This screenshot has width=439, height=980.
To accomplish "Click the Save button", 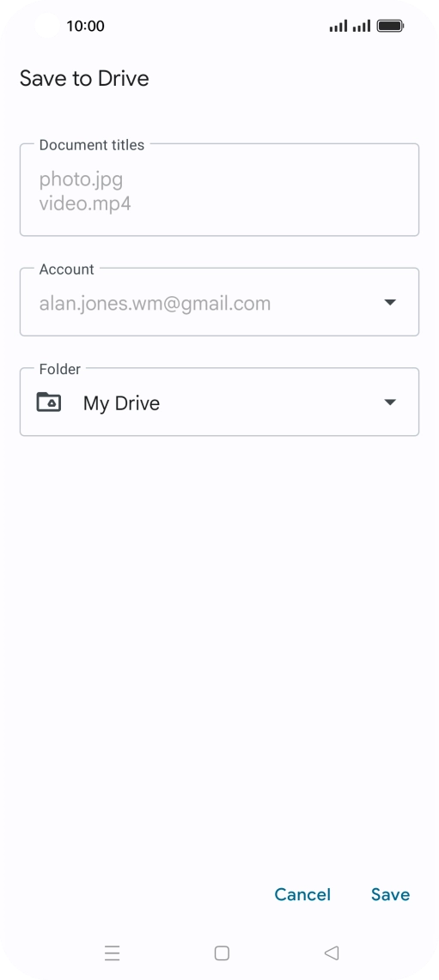I will click(390, 894).
